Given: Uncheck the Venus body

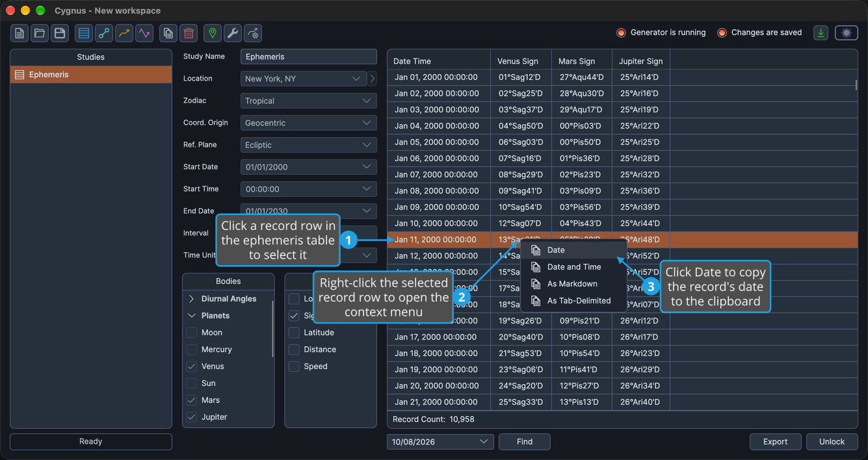Looking at the screenshot, I should click(x=192, y=366).
